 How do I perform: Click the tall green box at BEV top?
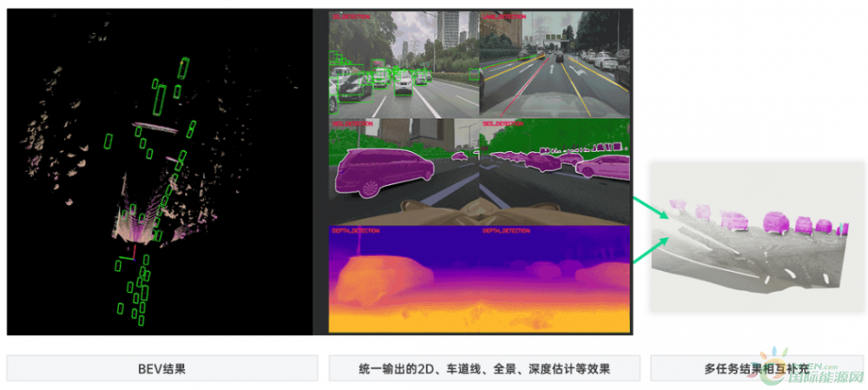(x=183, y=69)
